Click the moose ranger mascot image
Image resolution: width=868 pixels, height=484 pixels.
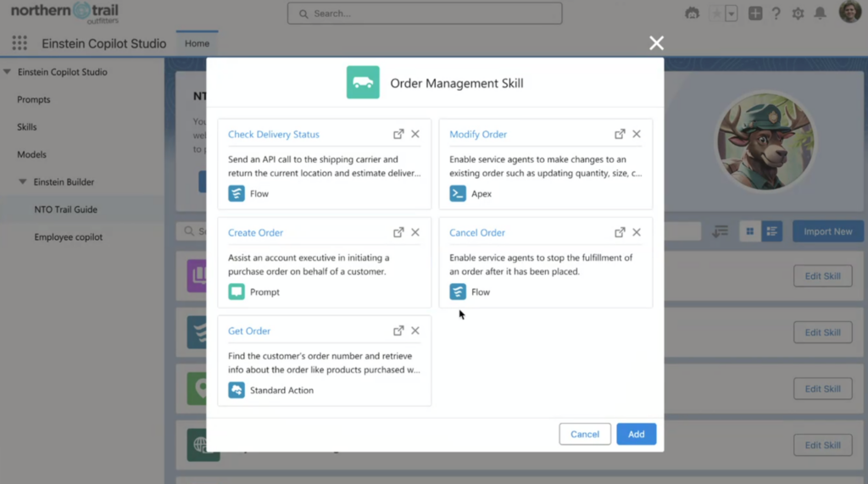765,142
